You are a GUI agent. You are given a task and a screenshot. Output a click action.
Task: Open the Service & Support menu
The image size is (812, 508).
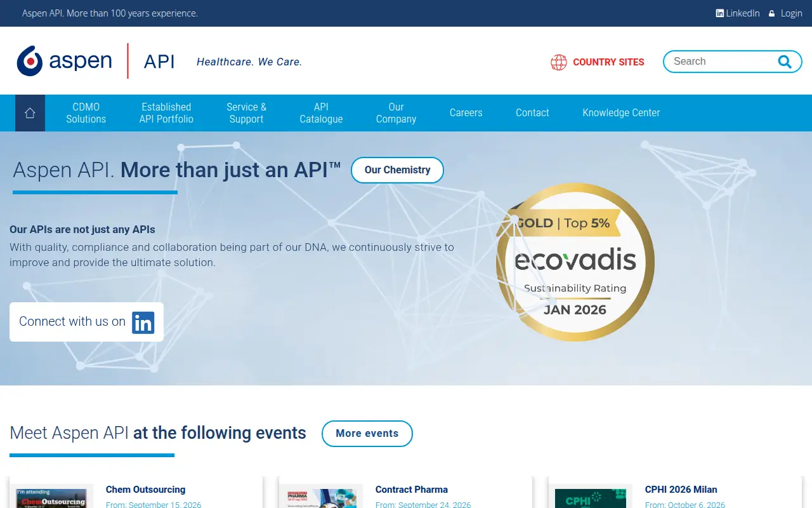pos(246,113)
